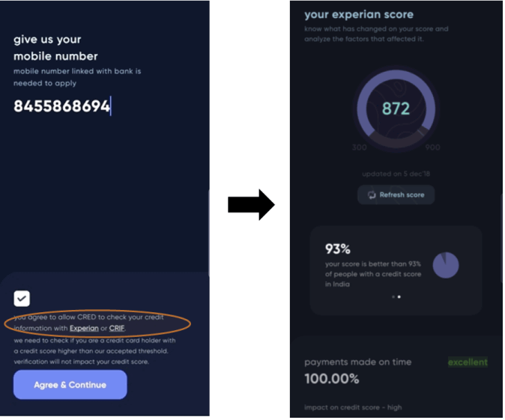
Task: Click the 93% pie chart icon
Action: coord(446,265)
